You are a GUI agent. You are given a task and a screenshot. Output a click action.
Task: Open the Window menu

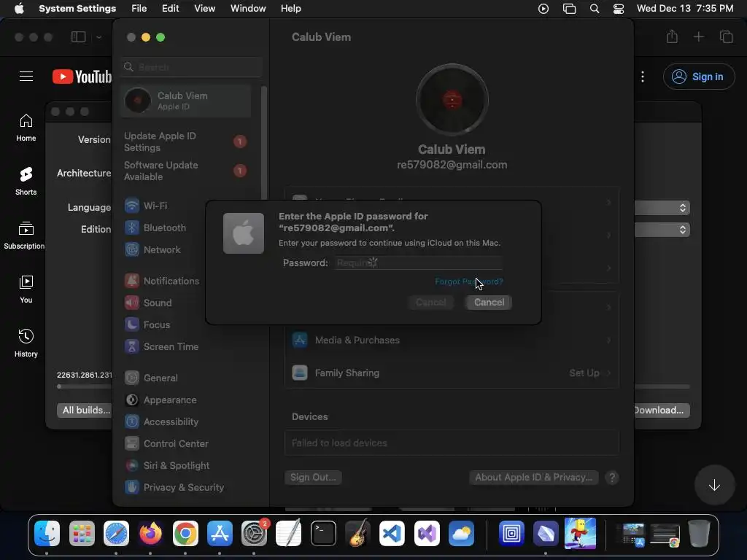point(248,9)
